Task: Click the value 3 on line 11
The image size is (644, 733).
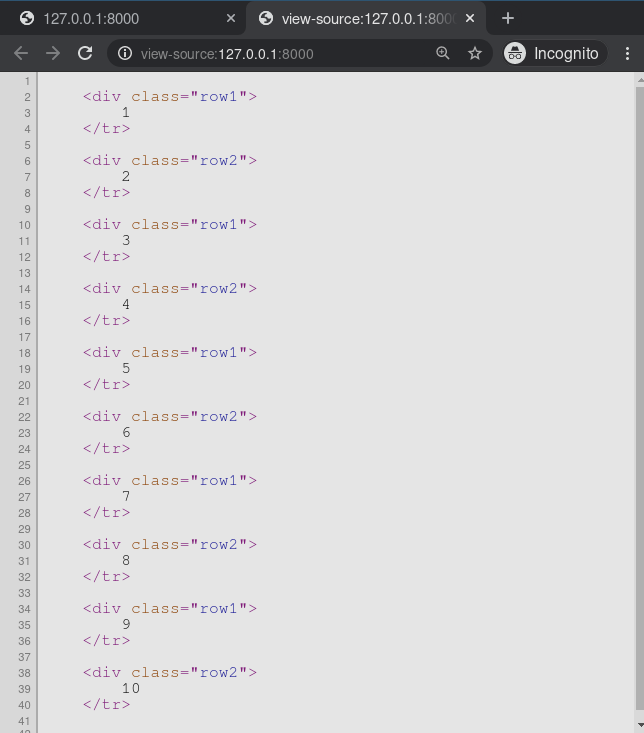Action: point(126,240)
